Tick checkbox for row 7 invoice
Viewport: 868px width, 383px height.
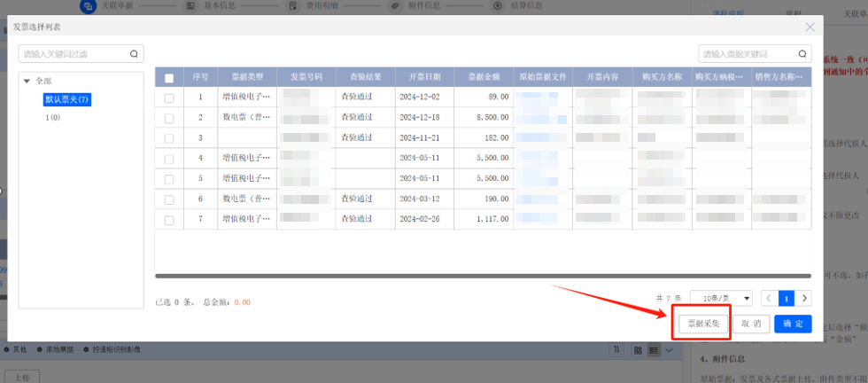click(169, 219)
